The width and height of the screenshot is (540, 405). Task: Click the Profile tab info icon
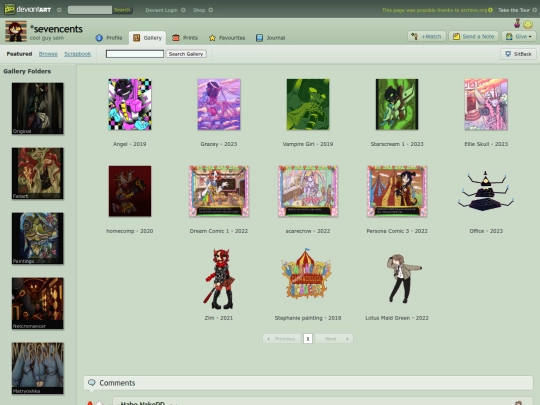pos(99,38)
